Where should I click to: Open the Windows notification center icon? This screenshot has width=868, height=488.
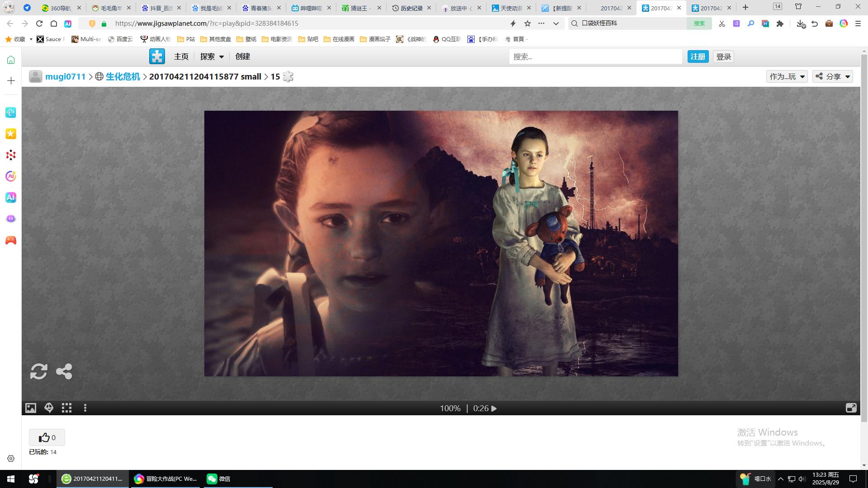coord(853,479)
